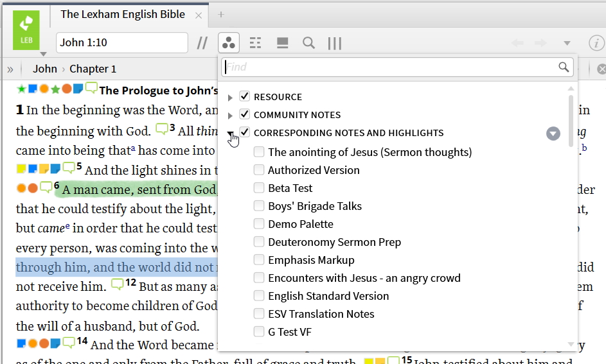Expand the Resource section arrow
This screenshot has width=606, height=364.
[x=231, y=98]
